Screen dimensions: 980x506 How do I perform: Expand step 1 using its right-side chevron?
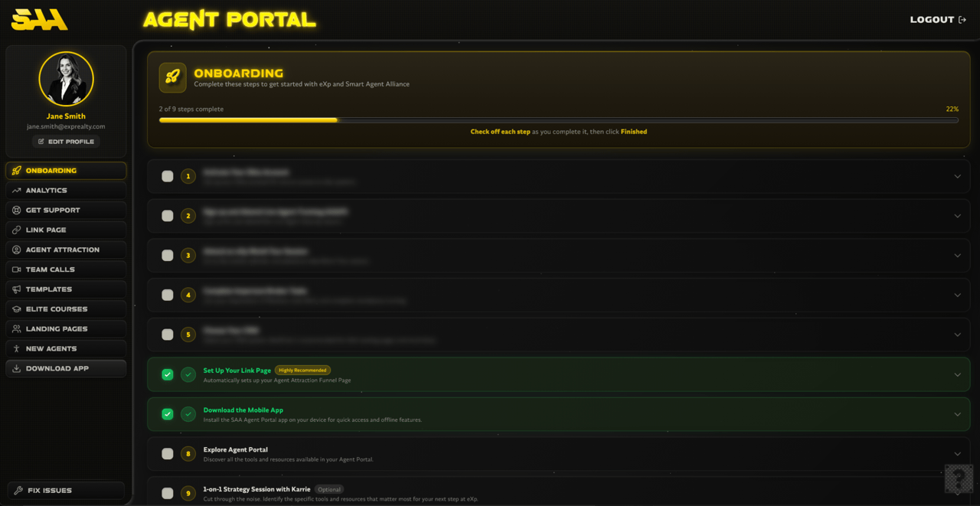957,176
